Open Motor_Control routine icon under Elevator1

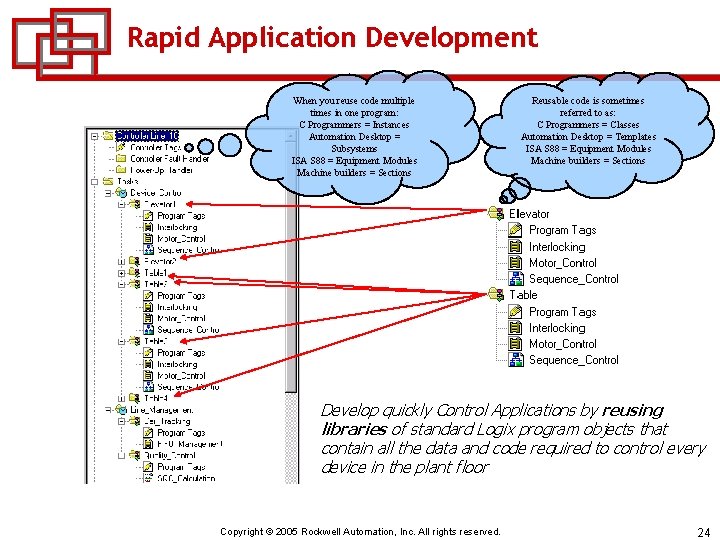(148, 239)
